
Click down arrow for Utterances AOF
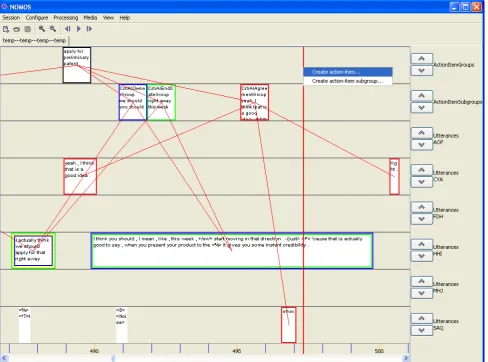[x=421, y=145]
